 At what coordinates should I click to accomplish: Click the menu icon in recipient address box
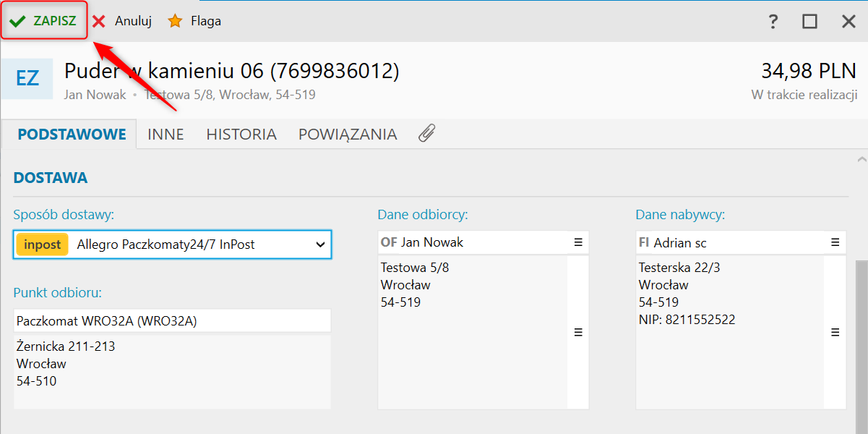click(578, 333)
